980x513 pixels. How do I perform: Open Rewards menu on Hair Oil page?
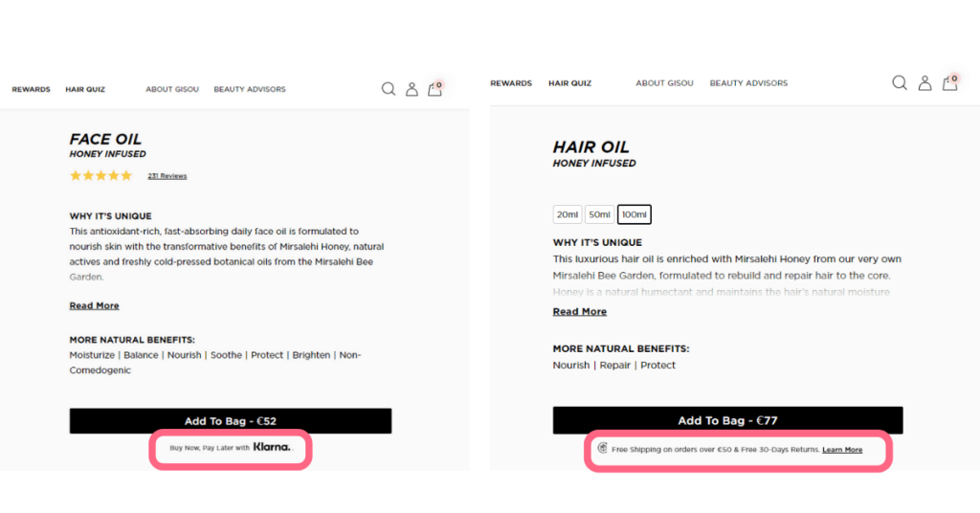tap(511, 83)
